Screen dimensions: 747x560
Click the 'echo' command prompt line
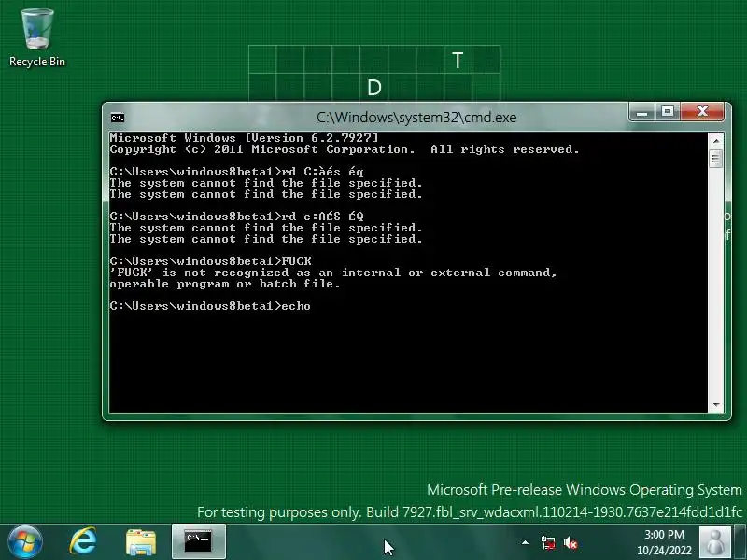210,306
